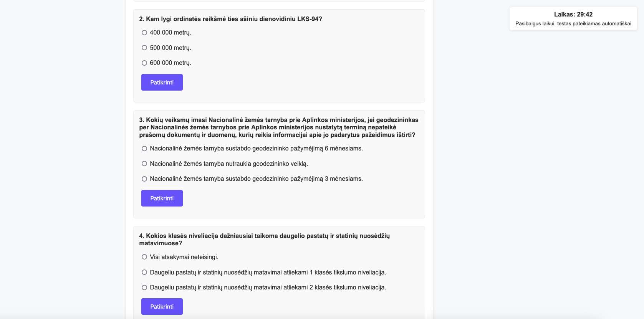
Task: Check the answer for question 4
Action: pyautogui.click(x=162, y=307)
